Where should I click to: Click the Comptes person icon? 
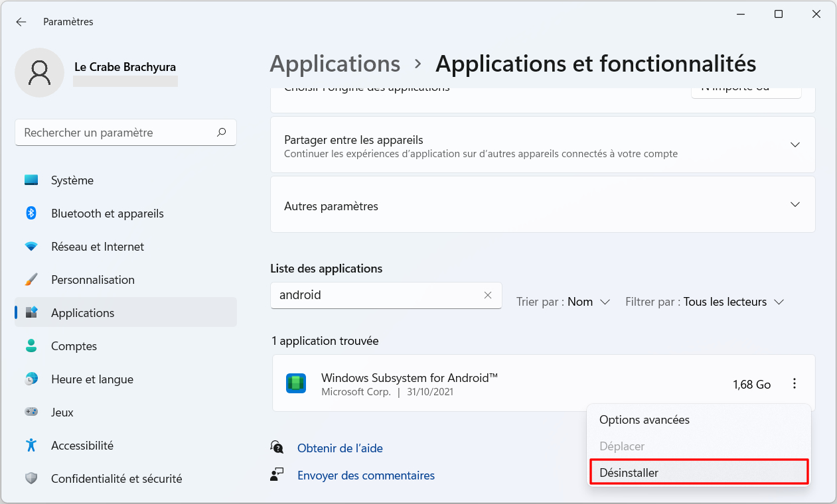click(31, 346)
